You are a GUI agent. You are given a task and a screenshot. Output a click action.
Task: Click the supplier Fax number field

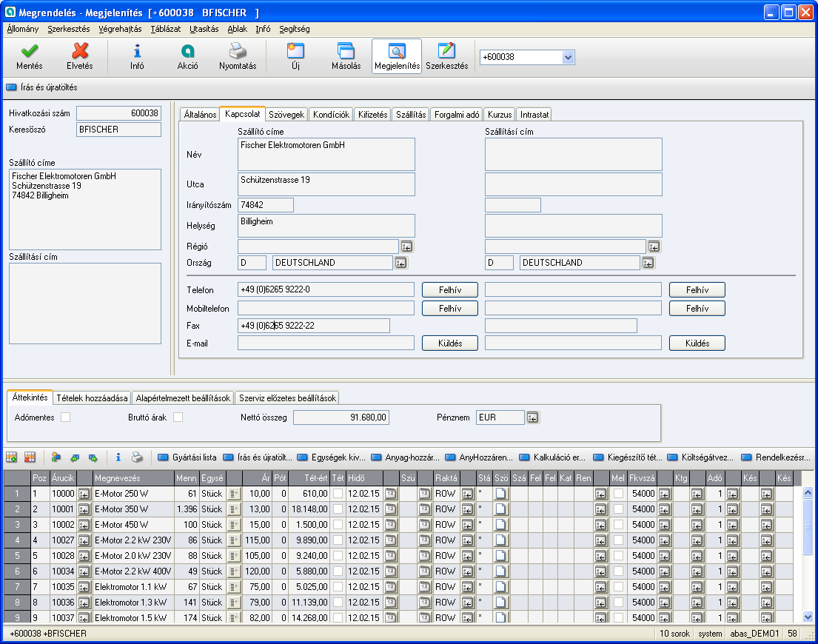click(x=314, y=326)
